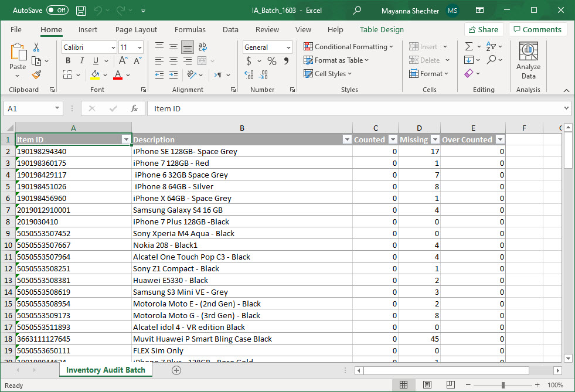Open the File menu
Image resolution: width=575 pixels, height=392 pixels.
(16, 30)
